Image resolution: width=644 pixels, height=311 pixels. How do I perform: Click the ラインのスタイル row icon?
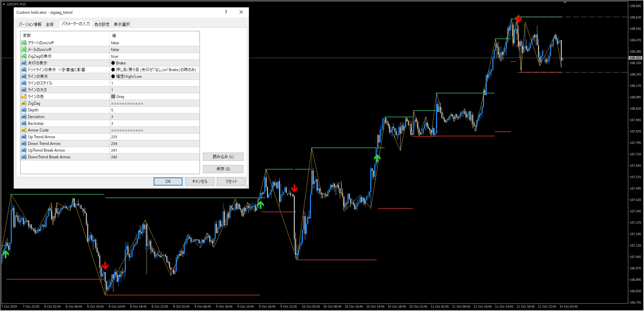[24, 83]
